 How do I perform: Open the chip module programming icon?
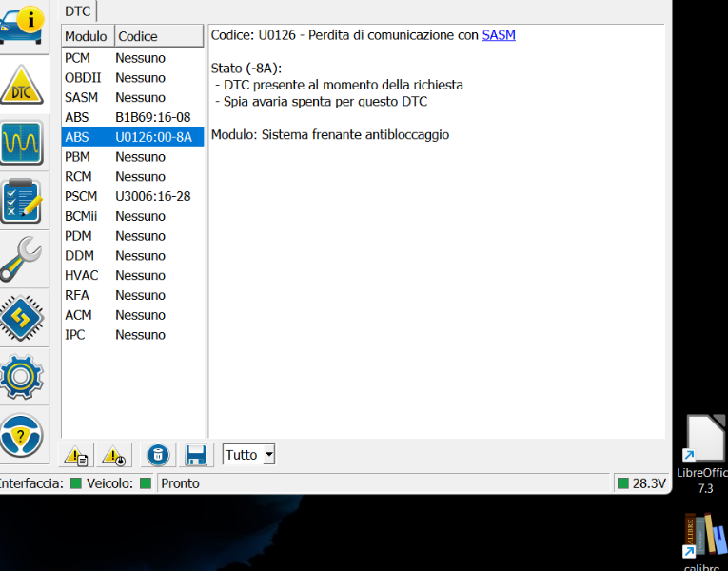[21, 318]
